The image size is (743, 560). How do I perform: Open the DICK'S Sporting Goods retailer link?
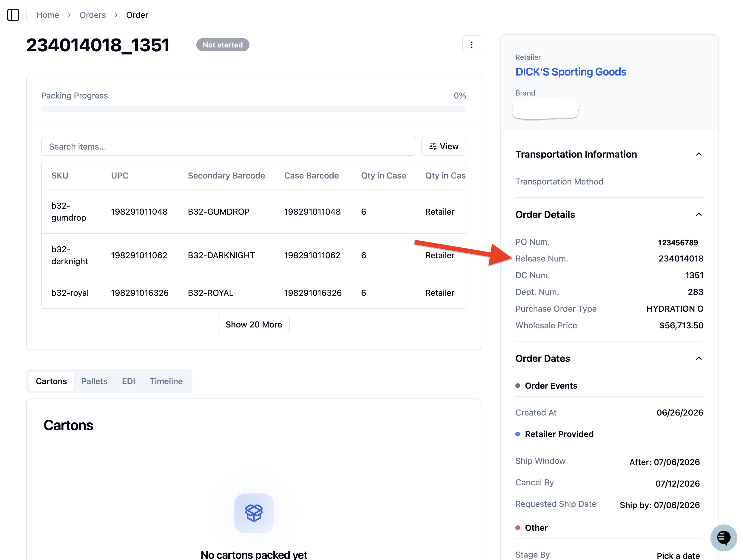tap(570, 72)
